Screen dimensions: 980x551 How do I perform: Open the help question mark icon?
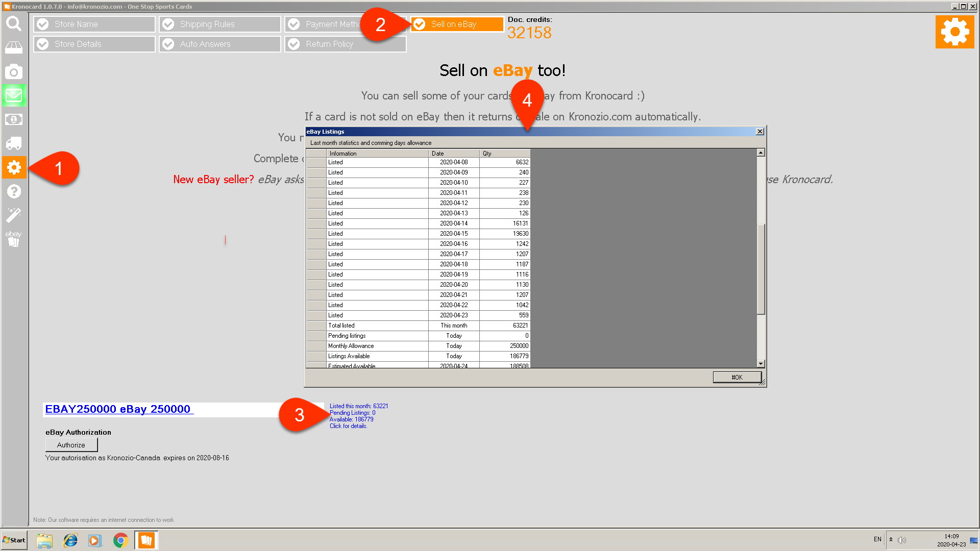pos(14,191)
